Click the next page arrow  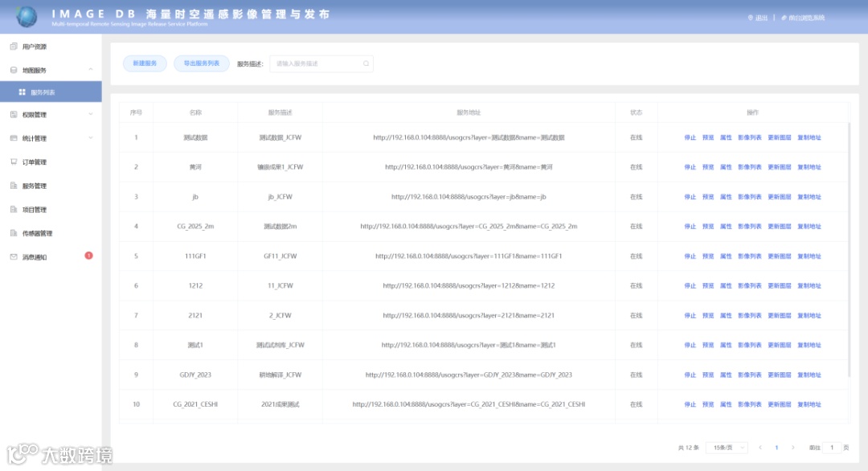coord(792,447)
